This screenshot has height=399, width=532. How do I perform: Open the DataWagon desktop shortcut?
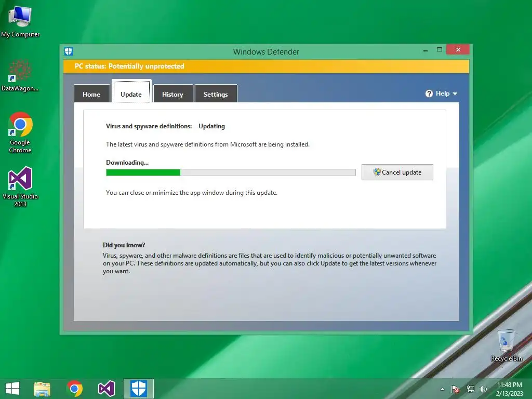coord(20,76)
